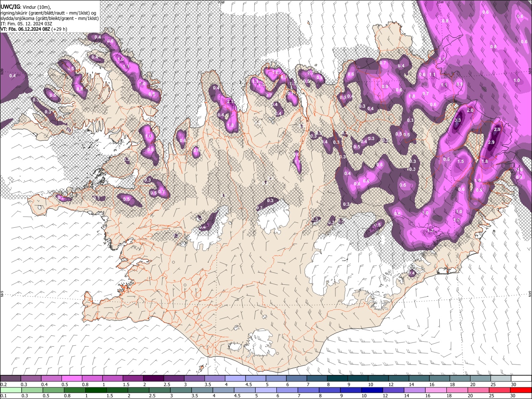Screen dimensions: 532x399
Task: Pick the deep blue 10–12 swatch in the lower legend
Action: pyautogui.click(x=372, y=390)
